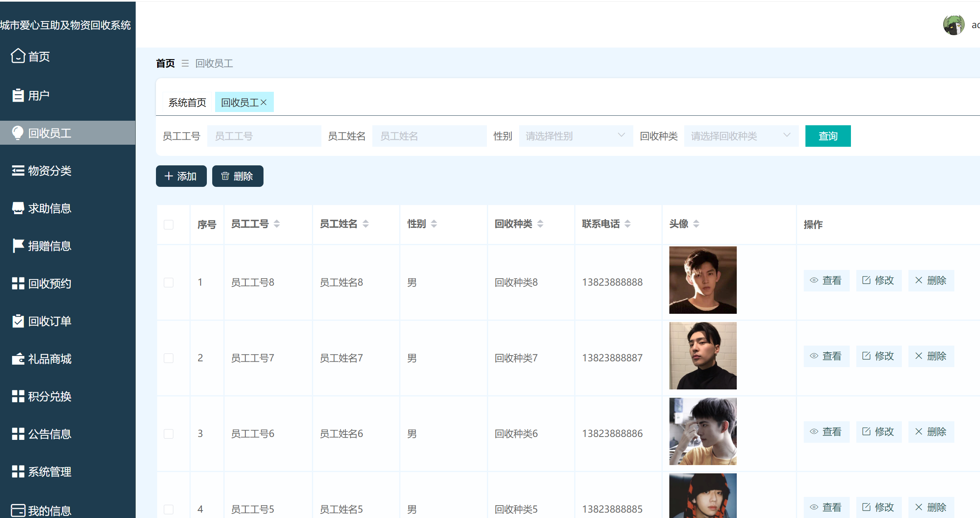The width and height of the screenshot is (980, 518).
Task: Open the 请选择回收种类 dropdown
Action: (x=740, y=136)
